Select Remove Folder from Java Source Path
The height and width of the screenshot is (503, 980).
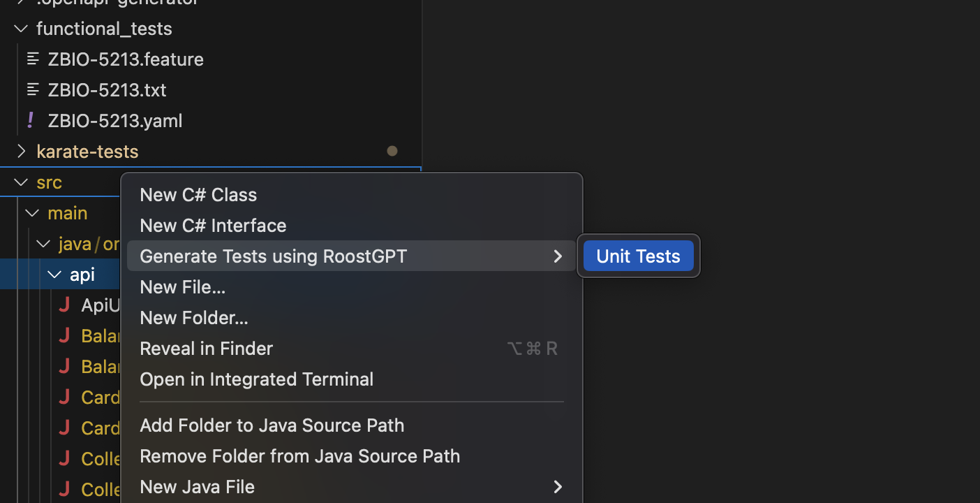pos(300,455)
